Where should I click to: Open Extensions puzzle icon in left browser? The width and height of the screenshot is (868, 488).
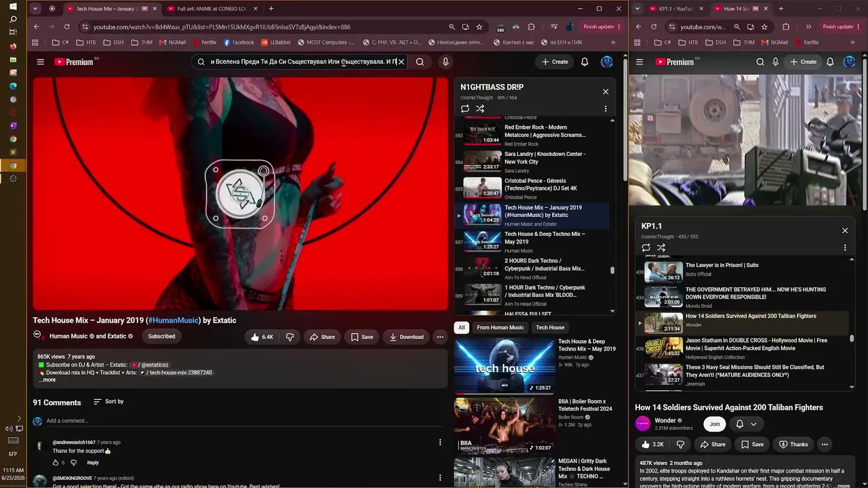(x=531, y=26)
